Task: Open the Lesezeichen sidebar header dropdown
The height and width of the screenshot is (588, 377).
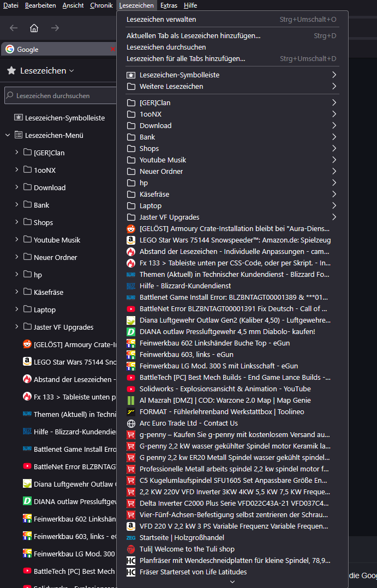Action: click(46, 70)
